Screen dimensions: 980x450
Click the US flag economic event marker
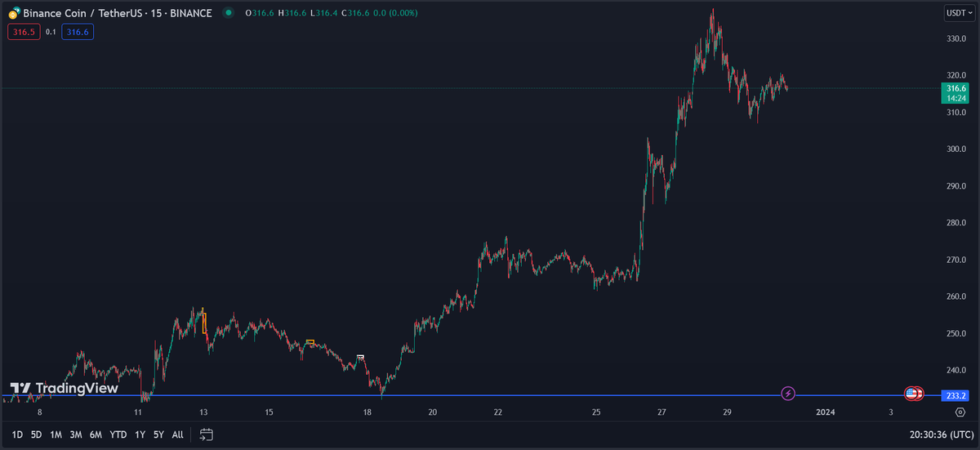click(x=911, y=394)
